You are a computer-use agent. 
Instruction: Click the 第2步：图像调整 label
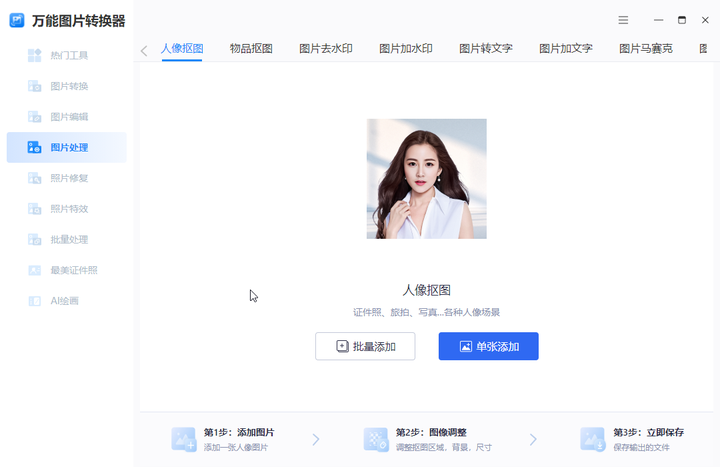[x=431, y=432]
